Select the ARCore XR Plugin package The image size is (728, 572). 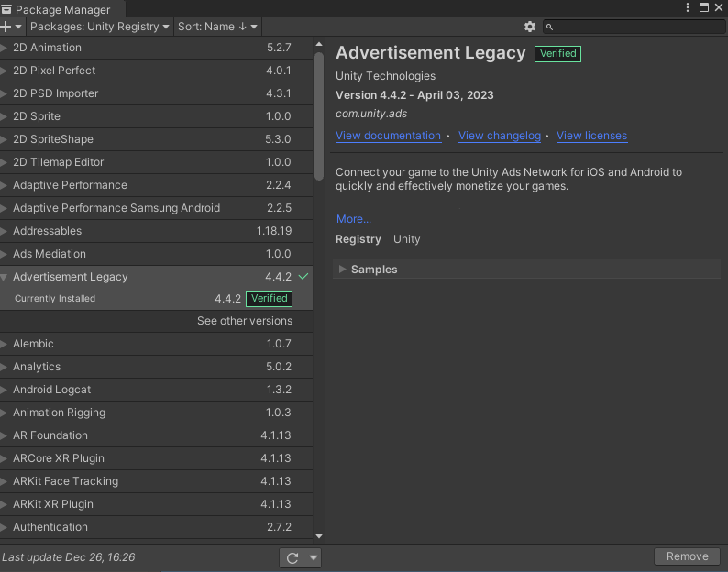156,458
